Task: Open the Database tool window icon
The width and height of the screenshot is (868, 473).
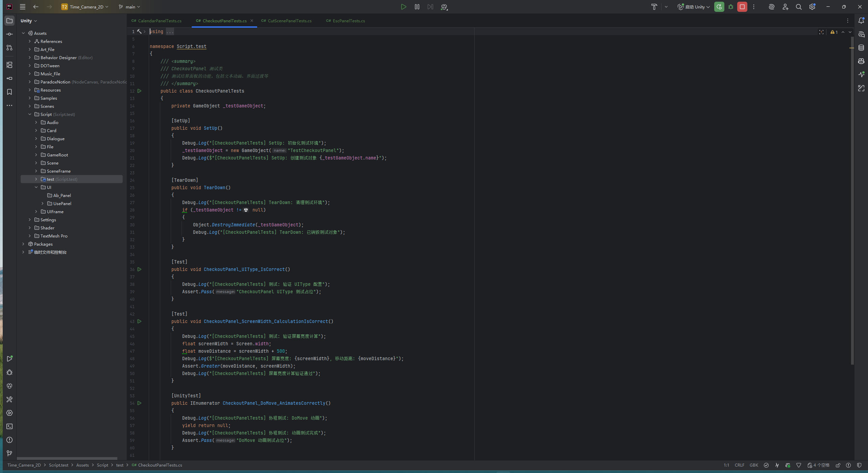Action: tap(861, 48)
